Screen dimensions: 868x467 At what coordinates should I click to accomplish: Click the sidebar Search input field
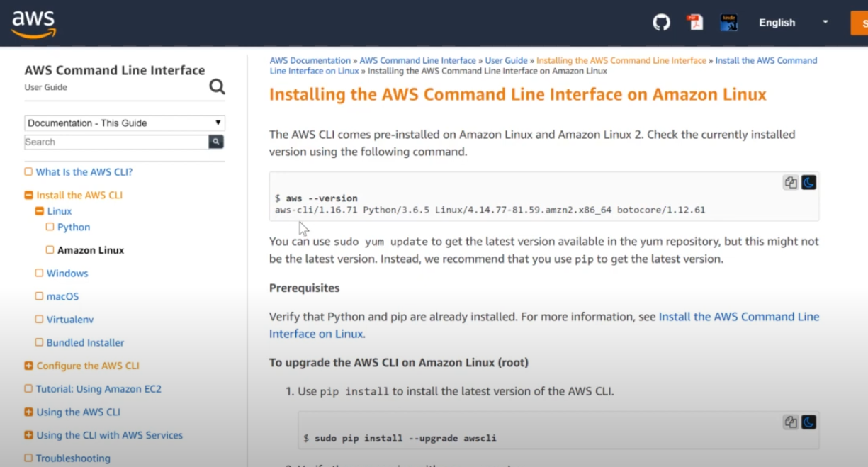[x=116, y=142]
